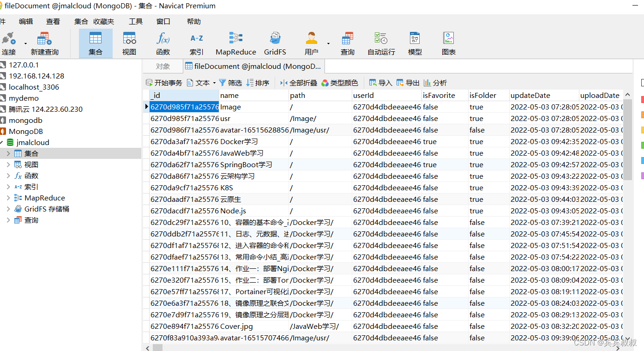Click the 连接 (Connection) toolbar icon
Viewport: 644px width, 351px height.
8,43
